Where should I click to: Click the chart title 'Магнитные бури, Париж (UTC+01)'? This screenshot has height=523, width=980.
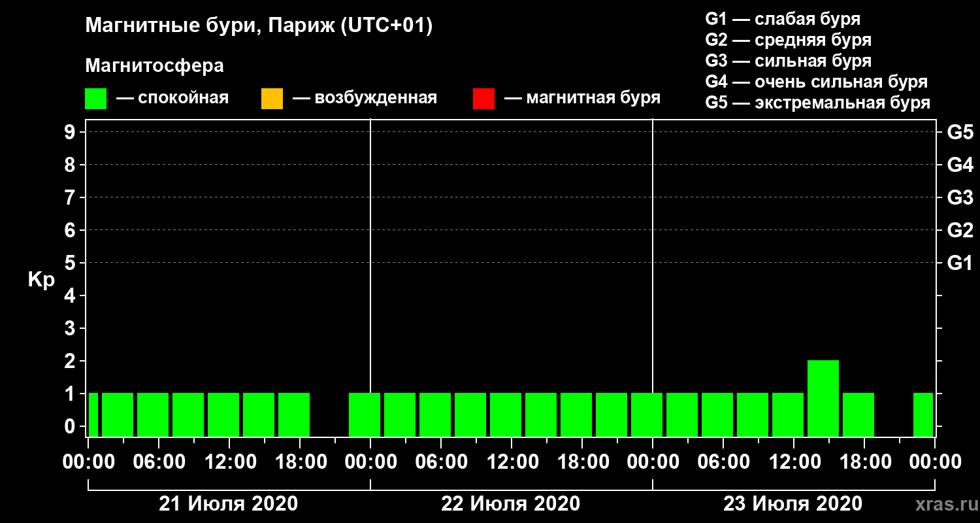pyautogui.click(x=259, y=27)
